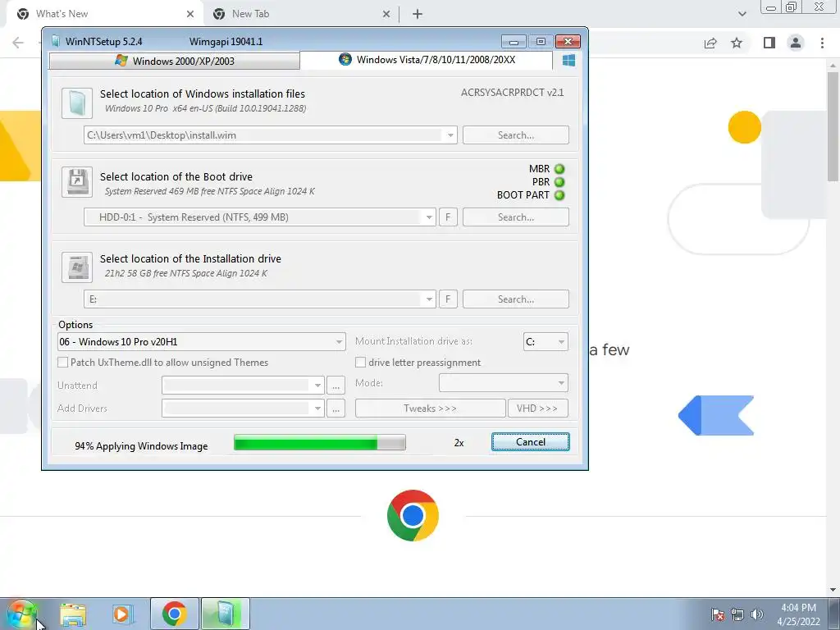Click WinNTSetup taskbar icon
Viewport: 840px width, 630px height.
[225, 614]
